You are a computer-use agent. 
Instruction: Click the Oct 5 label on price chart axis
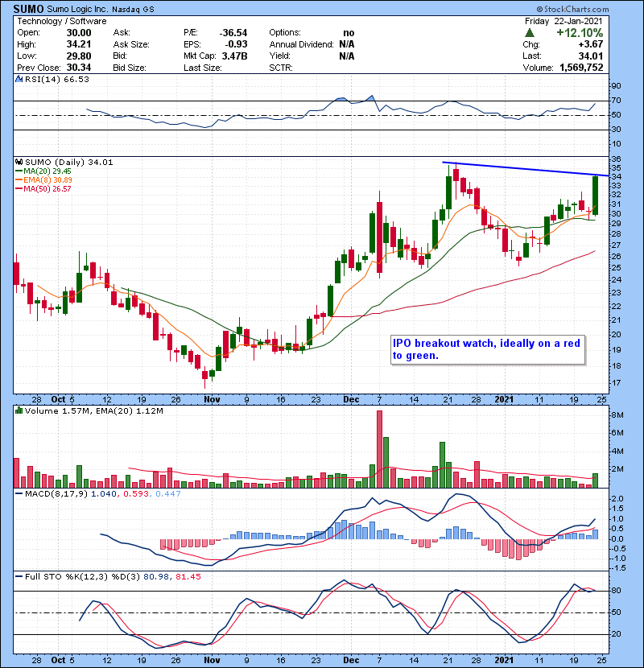point(63,400)
